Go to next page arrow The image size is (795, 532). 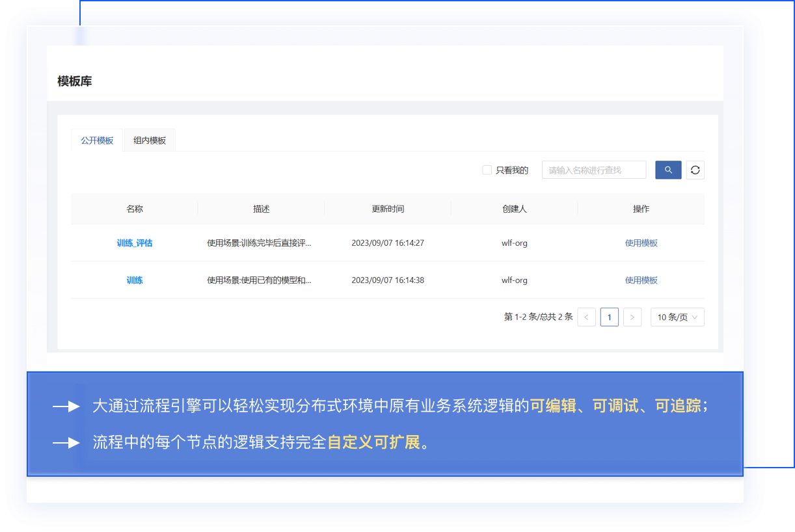[x=632, y=317]
